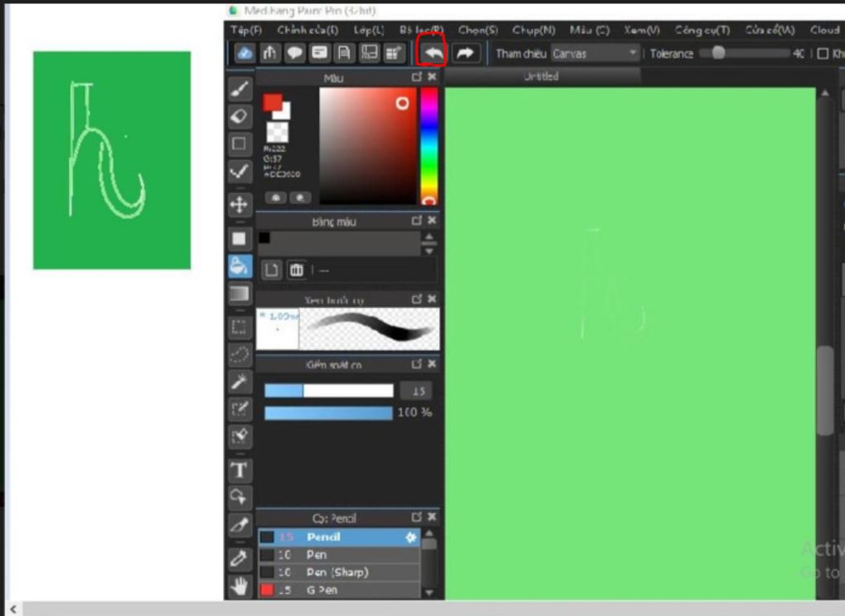Click the brush size value field 15
Screen dimensions: 845x616
coord(416,391)
